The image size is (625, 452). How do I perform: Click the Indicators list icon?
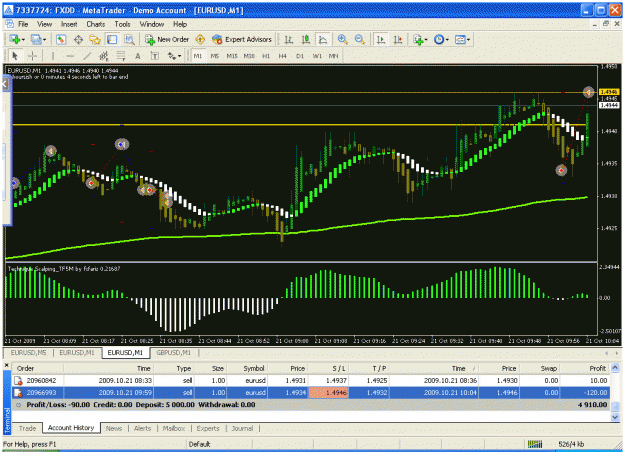(x=418, y=39)
